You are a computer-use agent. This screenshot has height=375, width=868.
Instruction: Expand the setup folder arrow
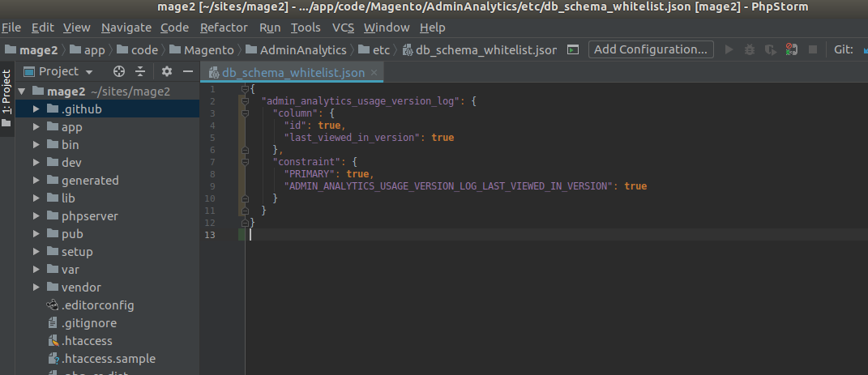36,252
